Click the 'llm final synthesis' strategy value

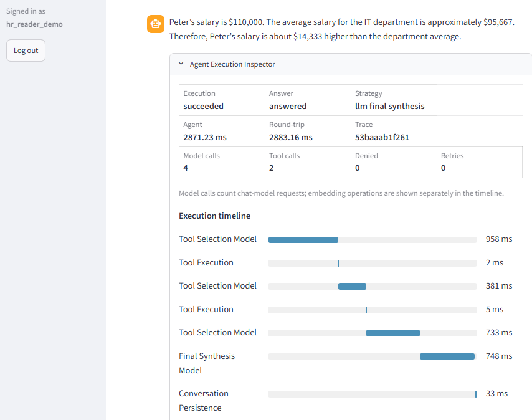coord(389,106)
